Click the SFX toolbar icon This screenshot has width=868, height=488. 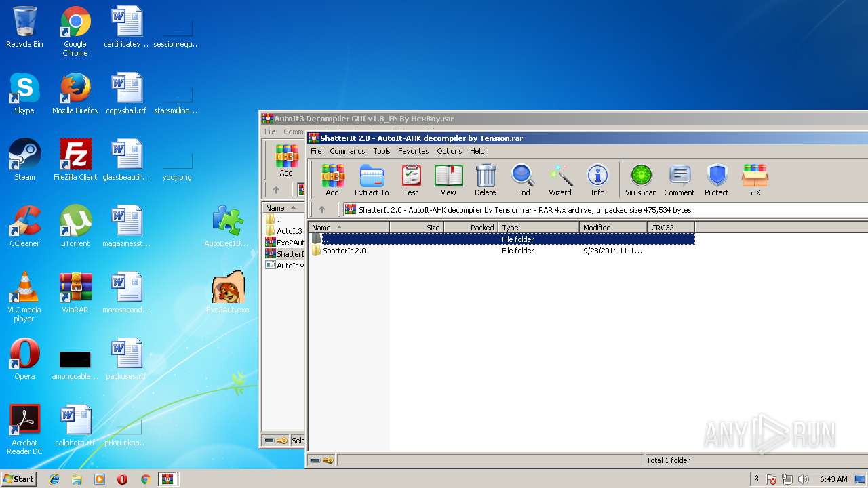tap(754, 180)
